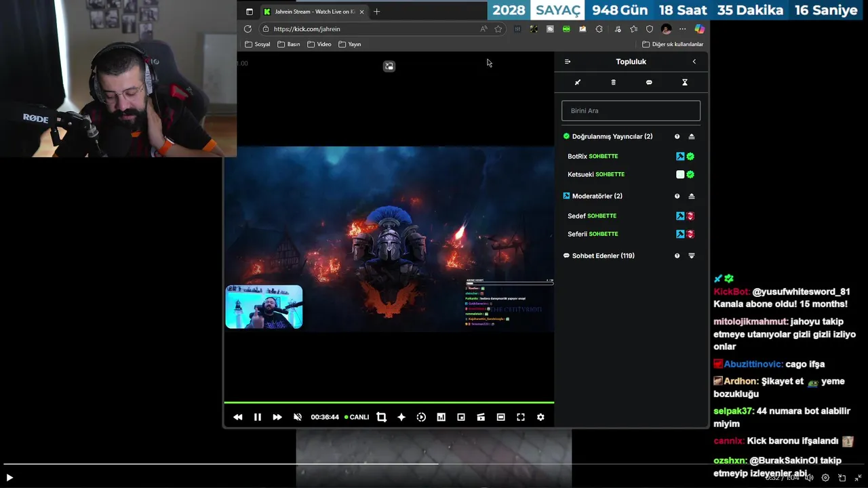
Task: Expand the Sohbet Edenler (119) section
Action: [692, 256]
